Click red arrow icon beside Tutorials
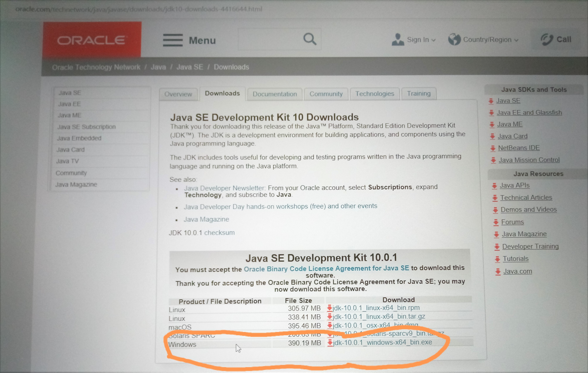The width and height of the screenshot is (588, 373). [x=497, y=259]
